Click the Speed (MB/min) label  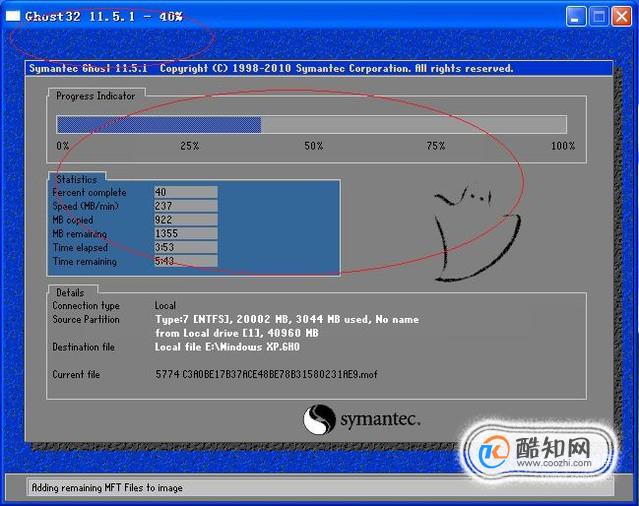point(85,206)
